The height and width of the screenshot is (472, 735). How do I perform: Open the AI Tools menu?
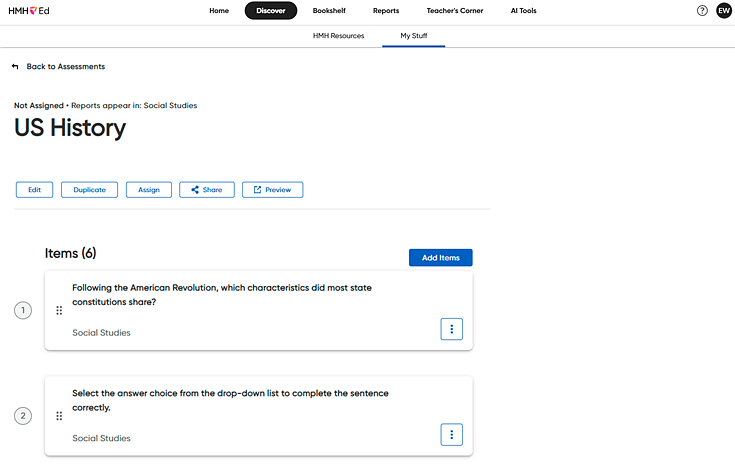click(524, 11)
